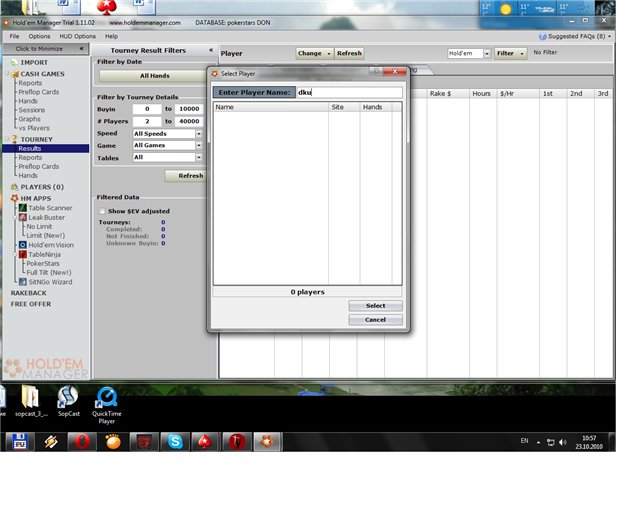Open Leak Buster No Limit item

pyautogui.click(x=39, y=226)
